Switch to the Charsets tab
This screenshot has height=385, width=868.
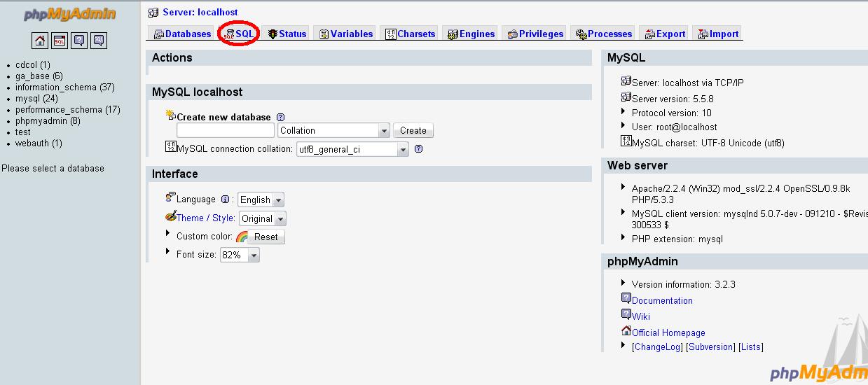coord(411,34)
